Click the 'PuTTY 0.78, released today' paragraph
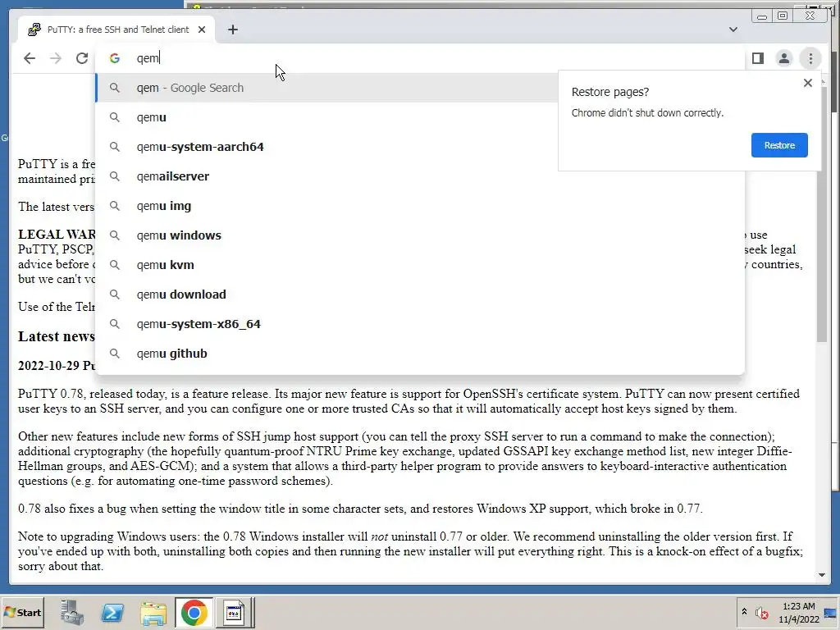This screenshot has height=630, width=840. click(x=409, y=401)
